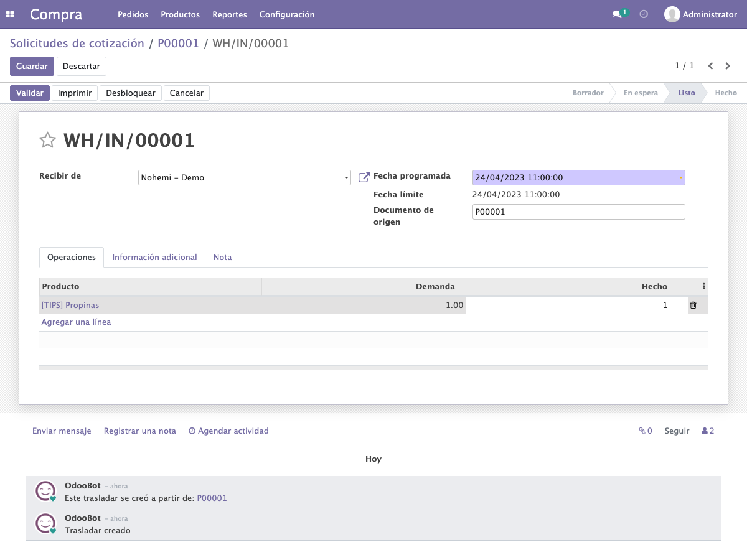This screenshot has width=747, height=560.
Task: Toggle the favorite star next to WH/IN/00001
Action: coord(48,140)
